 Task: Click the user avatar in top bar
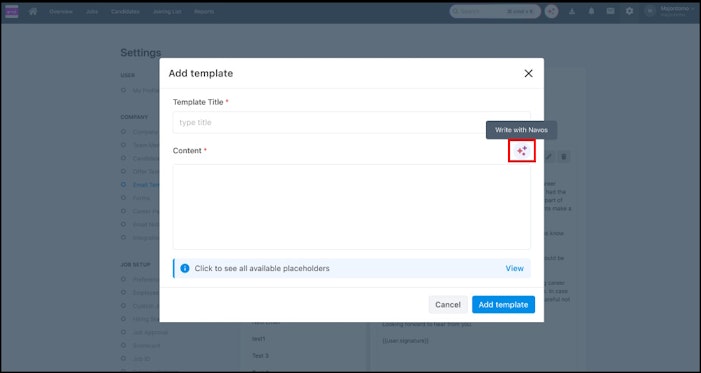(x=650, y=11)
